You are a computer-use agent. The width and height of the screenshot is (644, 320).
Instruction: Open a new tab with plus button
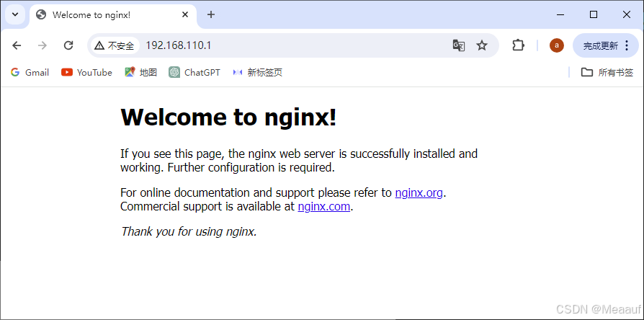coord(211,14)
